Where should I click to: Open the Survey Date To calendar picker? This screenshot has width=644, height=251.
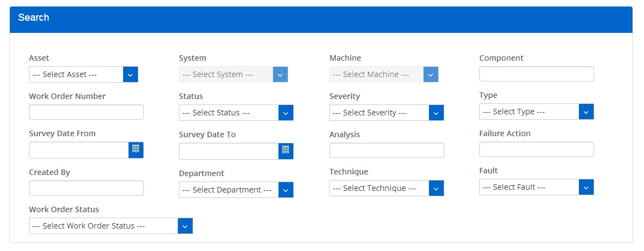(286, 151)
